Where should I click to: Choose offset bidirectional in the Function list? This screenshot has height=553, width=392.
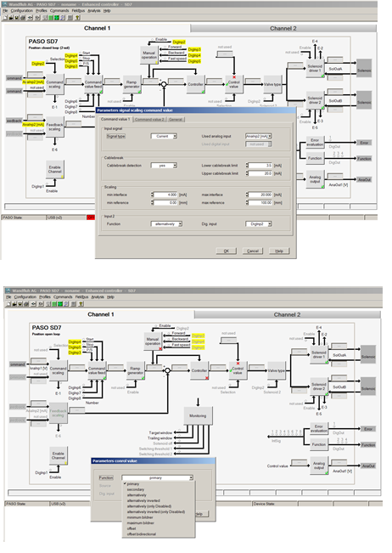click(x=141, y=534)
